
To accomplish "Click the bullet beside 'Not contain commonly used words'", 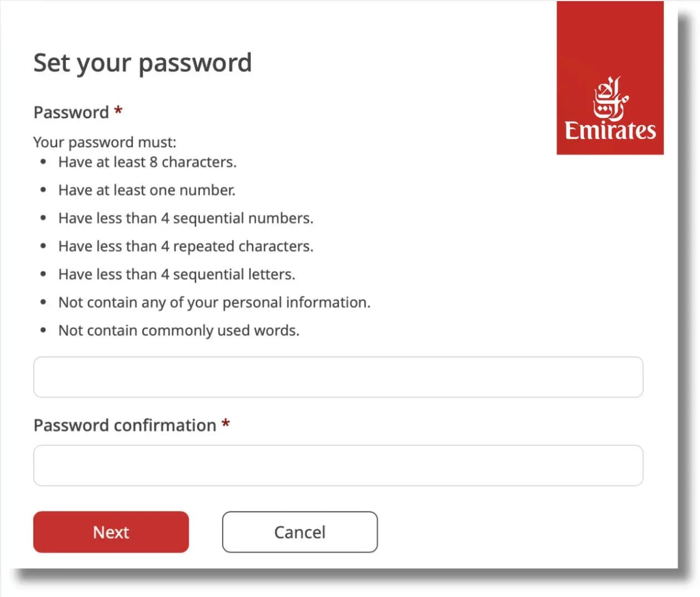I will (43, 330).
